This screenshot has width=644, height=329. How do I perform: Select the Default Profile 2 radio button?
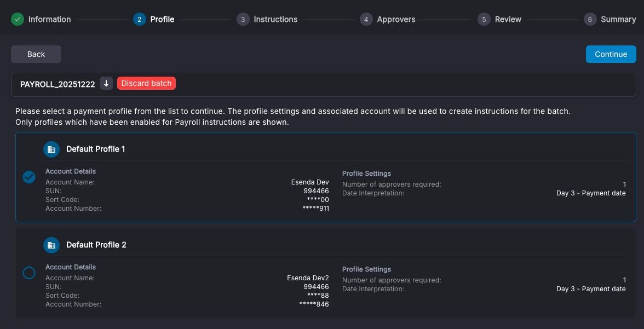[28, 273]
